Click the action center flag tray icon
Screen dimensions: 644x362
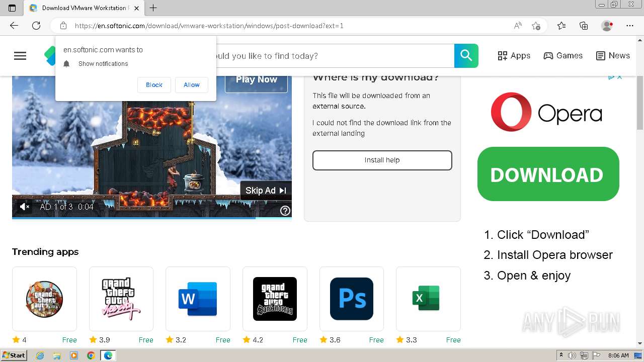(596, 355)
